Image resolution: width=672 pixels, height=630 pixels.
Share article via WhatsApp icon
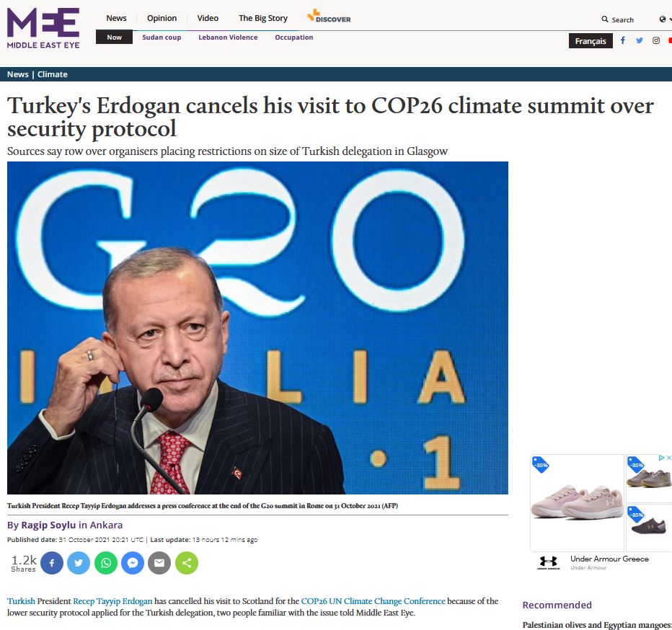coord(106,563)
